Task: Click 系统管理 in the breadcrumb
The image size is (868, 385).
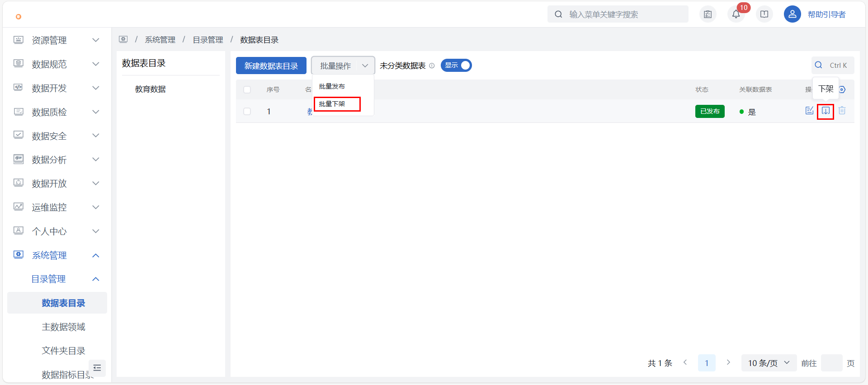Action: [160, 40]
